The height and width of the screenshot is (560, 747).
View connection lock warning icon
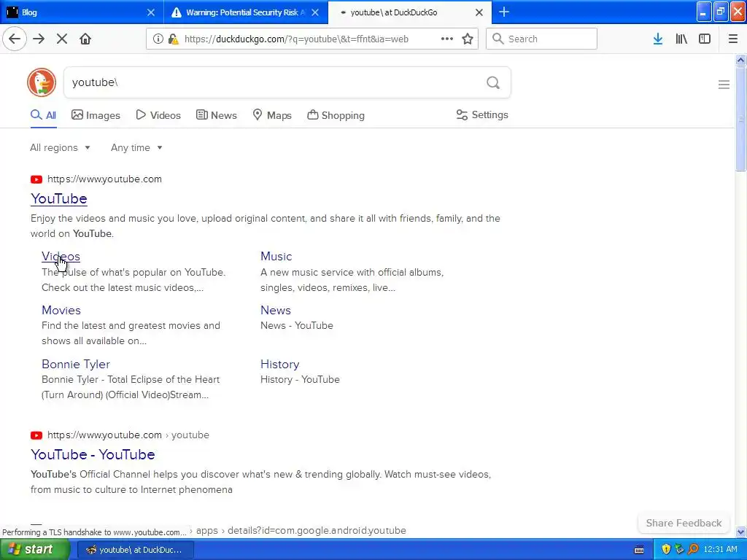point(173,39)
